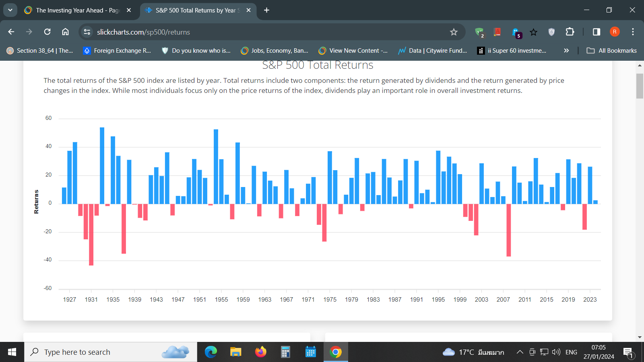The height and width of the screenshot is (362, 644).
Task: Click the toolbar star extension icon
Action: click(533, 32)
